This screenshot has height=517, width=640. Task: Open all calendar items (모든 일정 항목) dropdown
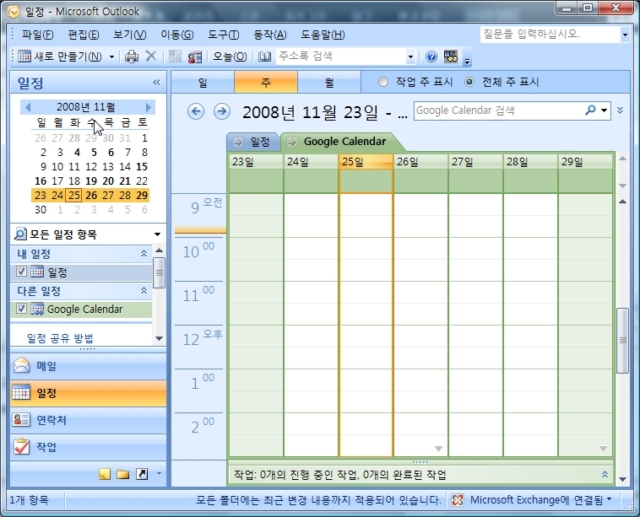(x=157, y=234)
